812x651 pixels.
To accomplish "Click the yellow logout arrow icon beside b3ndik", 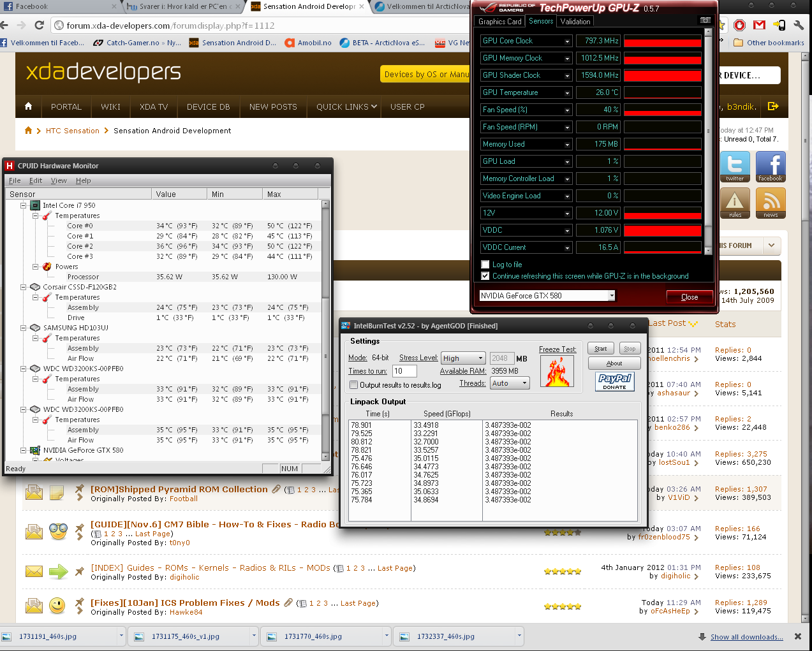I will tap(773, 106).
